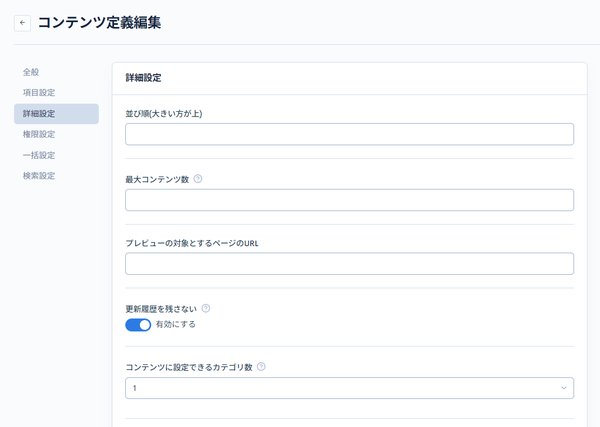Click the 有効にする label text
Viewport: 600px width, 427px height.
[176, 324]
